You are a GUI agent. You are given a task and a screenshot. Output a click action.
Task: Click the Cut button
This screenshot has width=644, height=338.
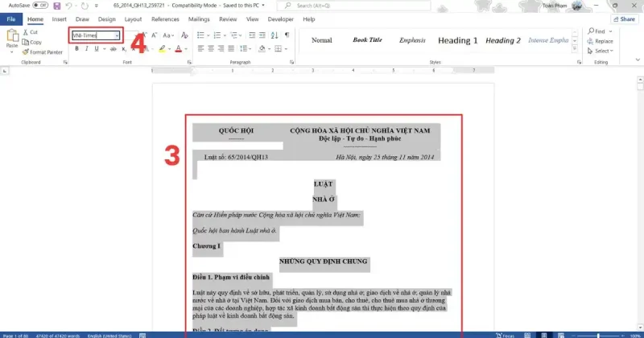[x=30, y=32]
